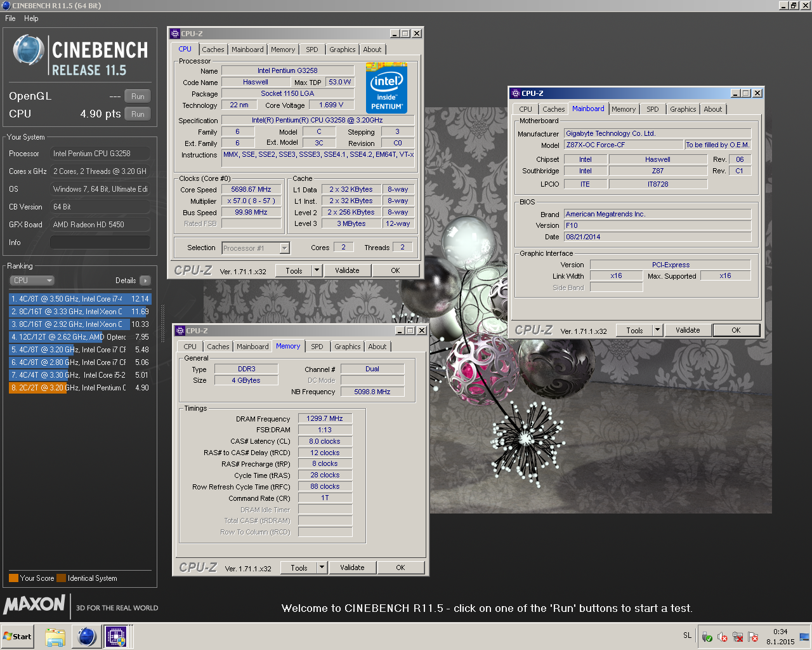812x650 pixels.
Task: Click the Info input field in Cinebench
Action: click(100, 242)
